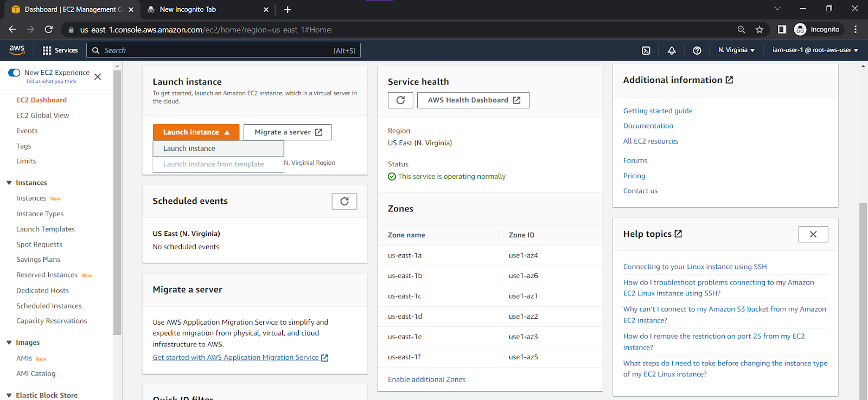Open the All EC2 resources link
This screenshot has width=868, height=400.
point(650,141)
